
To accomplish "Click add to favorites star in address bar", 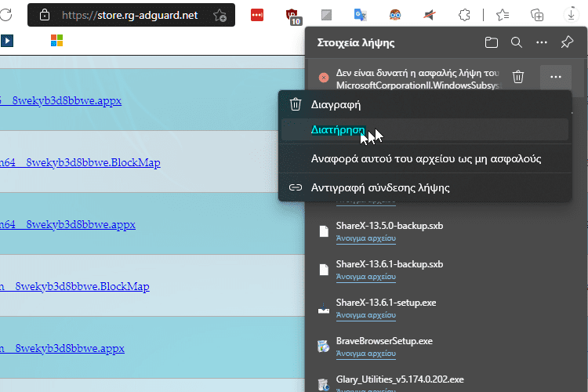I will tap(220, 15).
